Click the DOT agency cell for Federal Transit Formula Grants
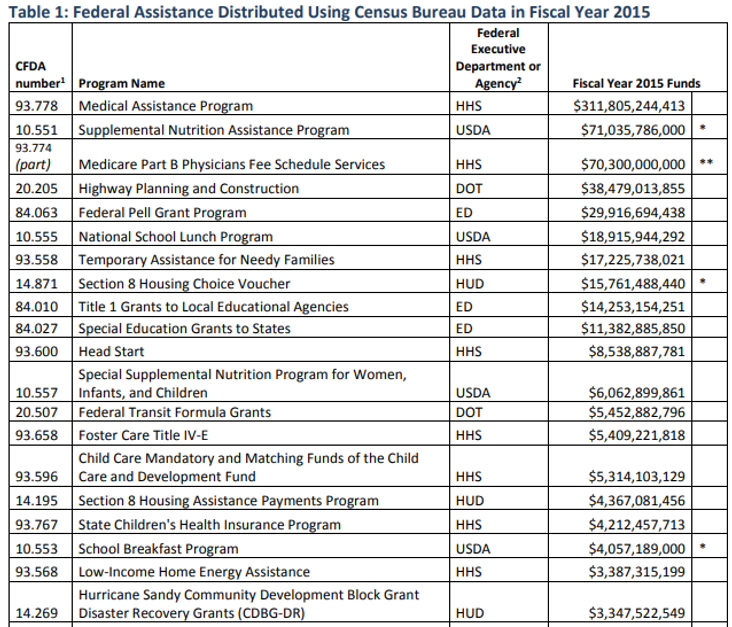Screen dimensions: 732x627 tap(467, 413)
